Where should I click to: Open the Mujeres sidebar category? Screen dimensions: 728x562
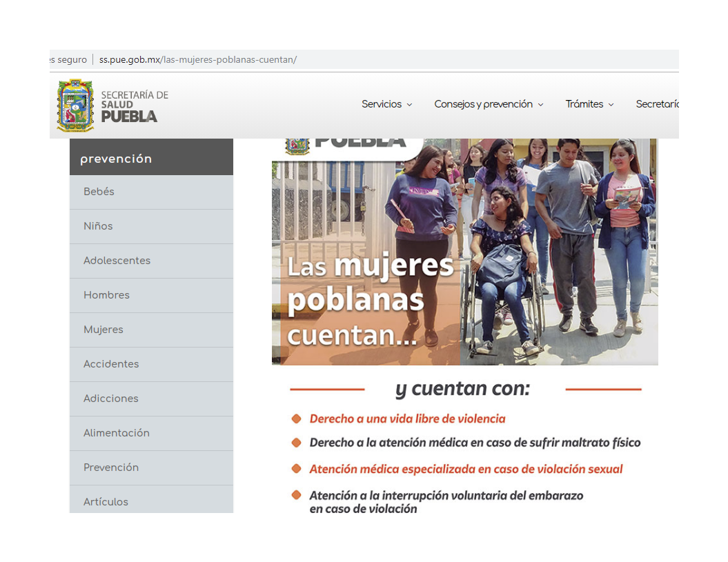click(104, 330)
